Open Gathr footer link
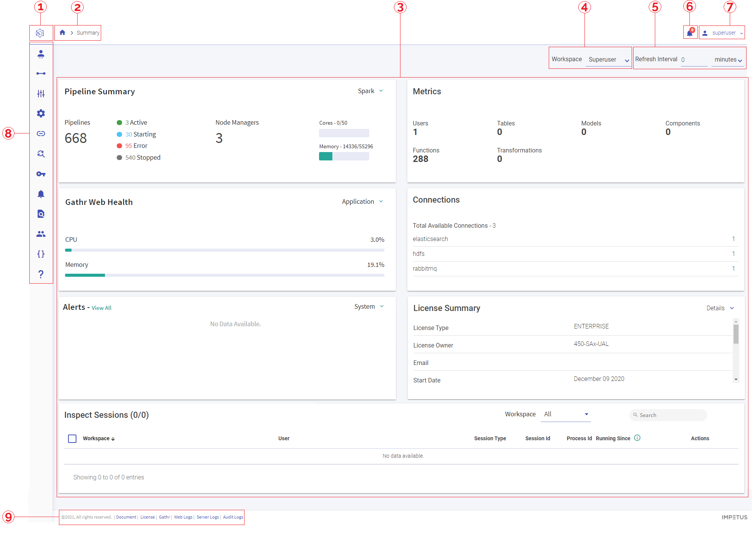This screenshot has height=533, width=756. click(x=164, y=517)
